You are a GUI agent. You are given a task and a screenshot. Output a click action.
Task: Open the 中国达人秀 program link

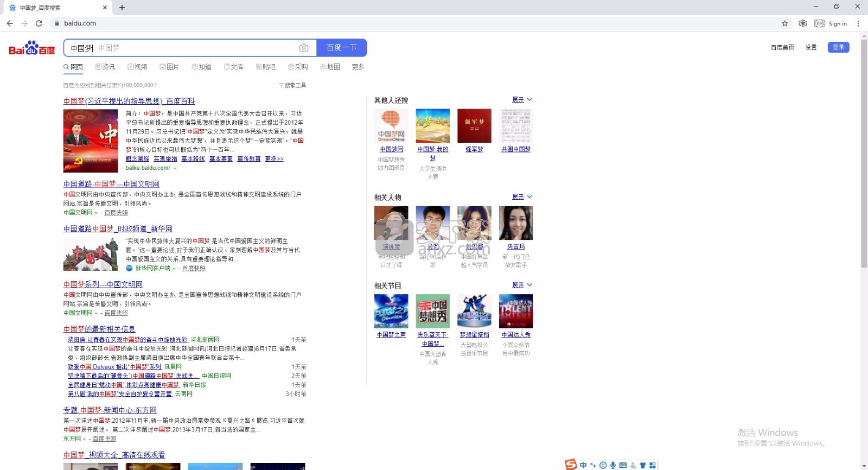[516, 335]
